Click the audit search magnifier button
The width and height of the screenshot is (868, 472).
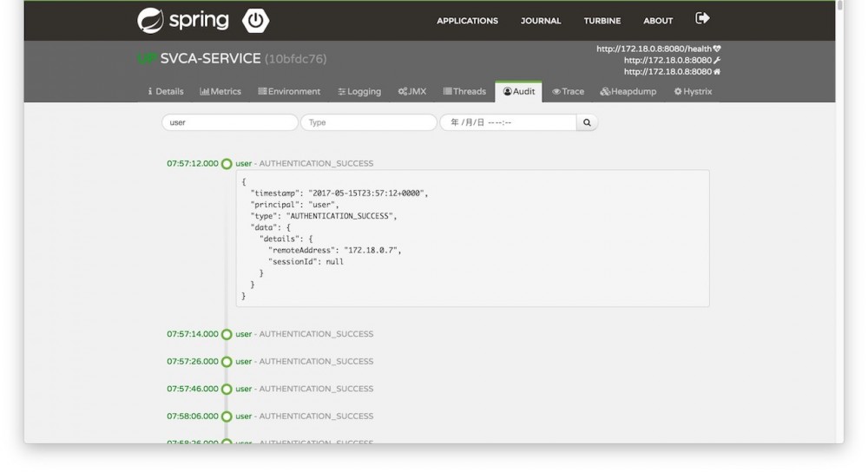587,122
